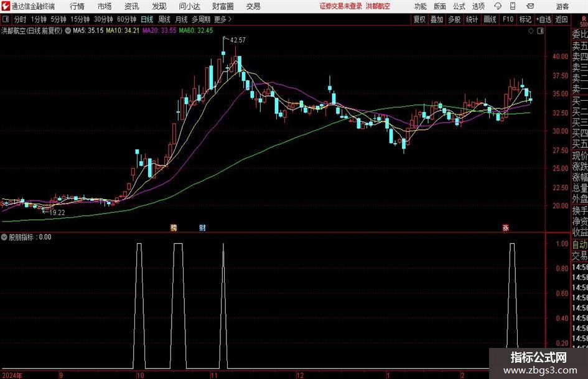
Task: Click the MA60: 32.45 indicator label
Action: point(196,30)
